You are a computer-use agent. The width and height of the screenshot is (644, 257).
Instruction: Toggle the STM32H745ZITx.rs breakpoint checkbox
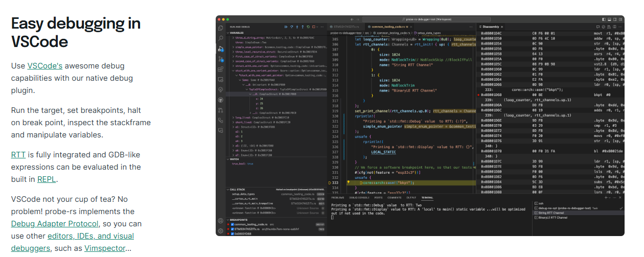pyautogui.click(x=232, y=229)
